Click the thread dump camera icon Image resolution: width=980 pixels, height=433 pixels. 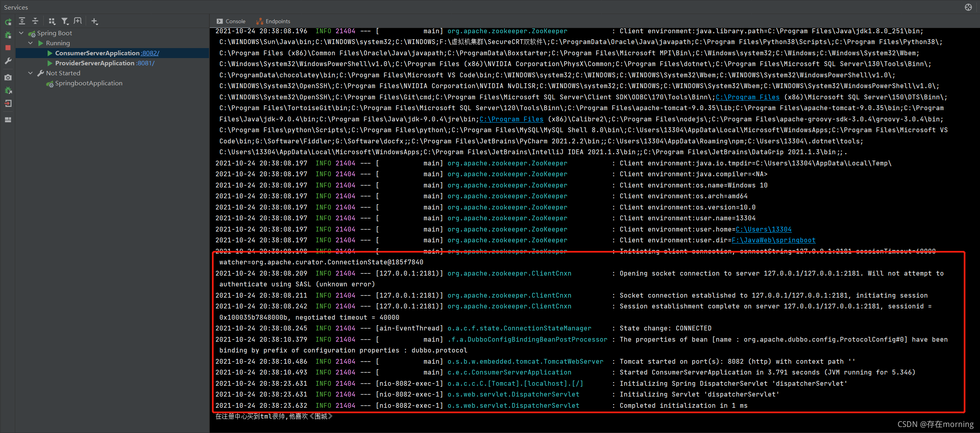(x=8, y=77)
